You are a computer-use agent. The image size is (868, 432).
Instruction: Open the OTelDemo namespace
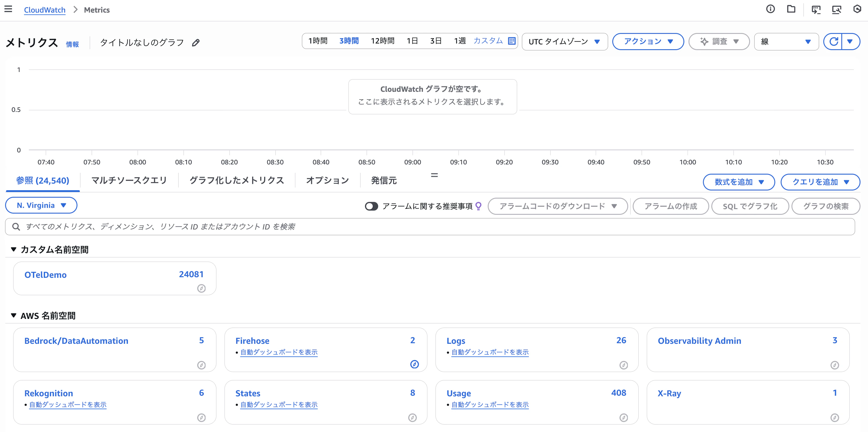46,275
